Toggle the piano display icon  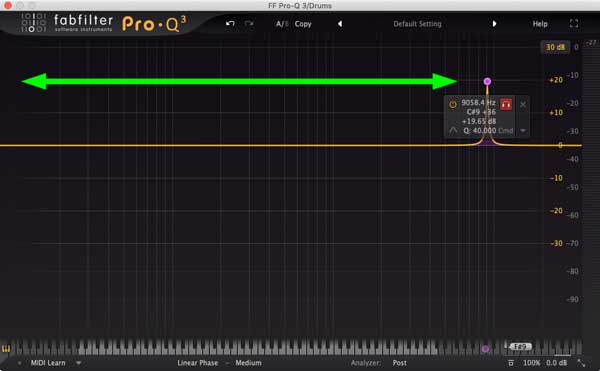(6, 348)
